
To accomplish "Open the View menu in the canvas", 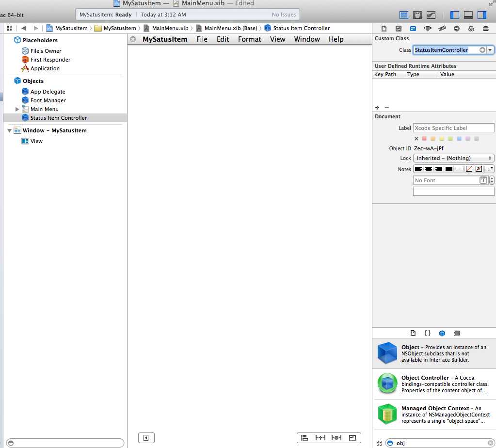I will click(x=277, y=39).
